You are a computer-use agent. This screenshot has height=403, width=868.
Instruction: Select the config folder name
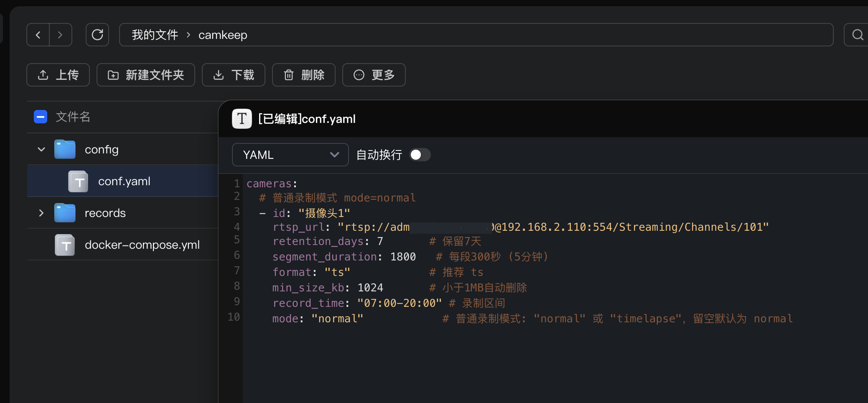[x=102, y=150]
